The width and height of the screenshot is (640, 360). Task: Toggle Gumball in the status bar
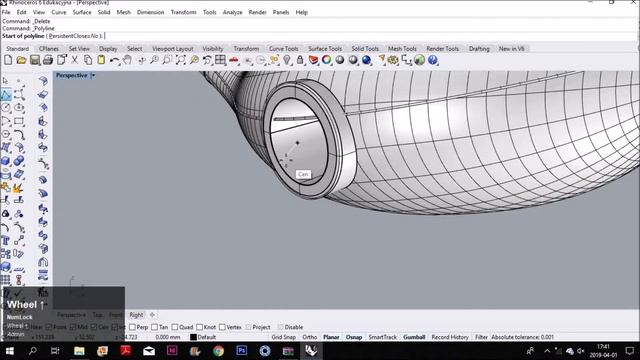pos(414,337)
